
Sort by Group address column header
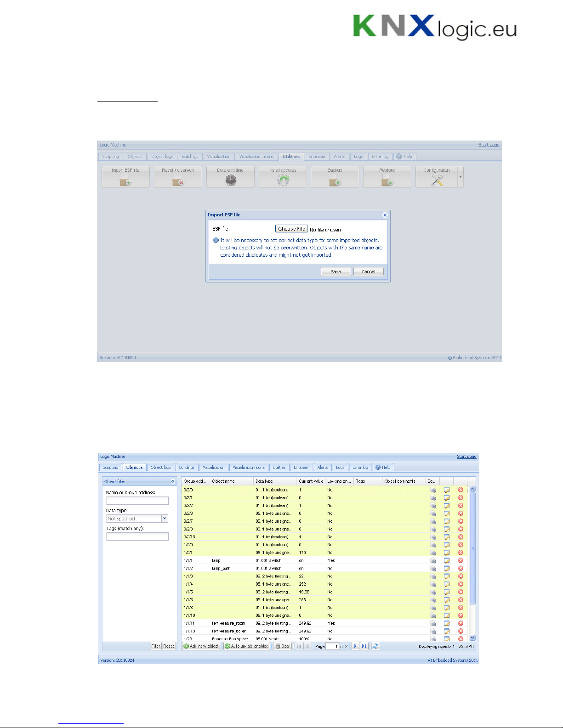(196, 481)
